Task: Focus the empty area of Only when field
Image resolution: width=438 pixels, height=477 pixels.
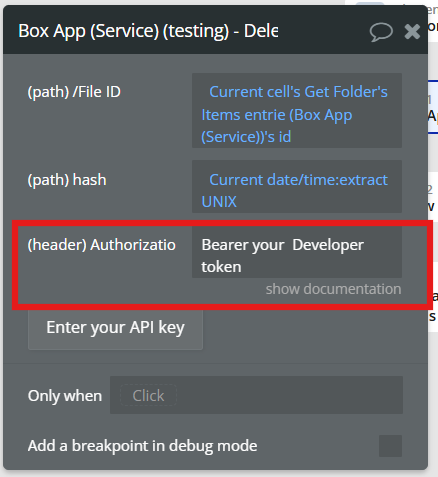Action: (288, 395)
